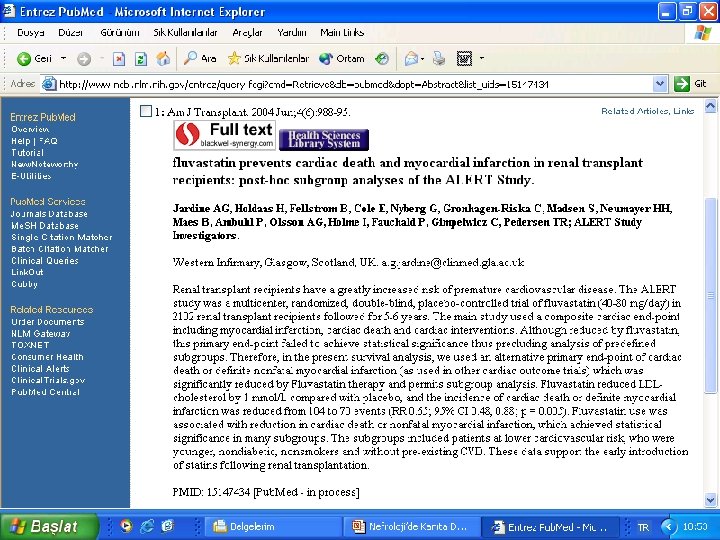The height and width of the screenshot is (540, 720).
Task: Launch Outlook Express quick launch icon
Action: 168,526
